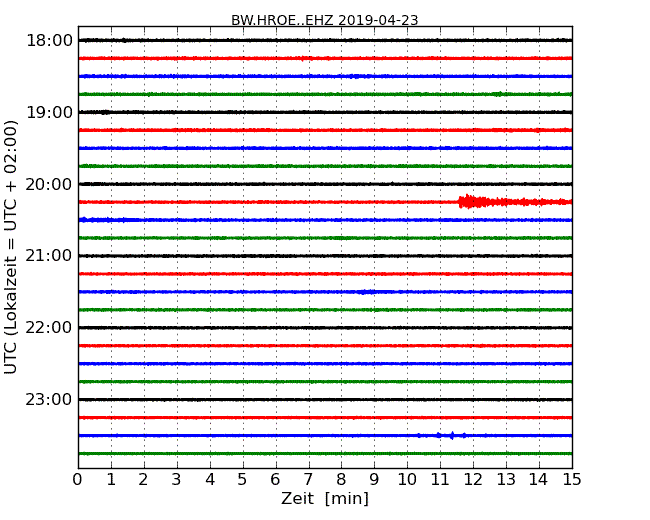Click the x-axis tick label 11
Viewport: 650px width, 520px height.
[440, 480]
